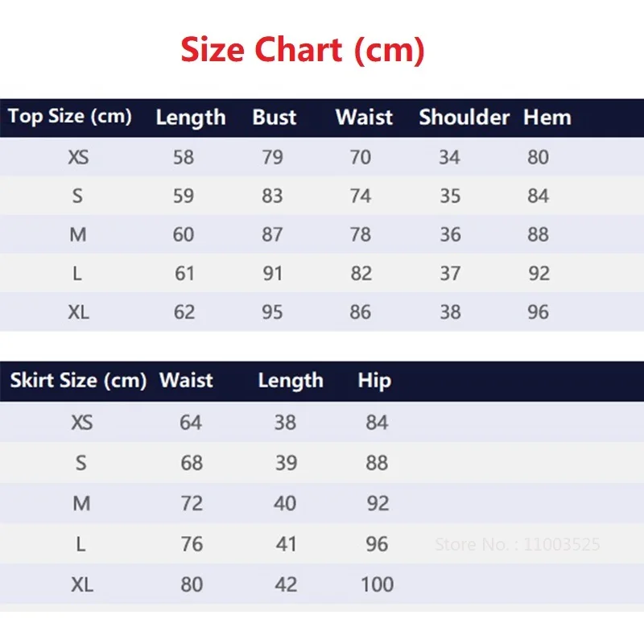
Task: Click the M row label in top table
Action: [x=78, y=235]
